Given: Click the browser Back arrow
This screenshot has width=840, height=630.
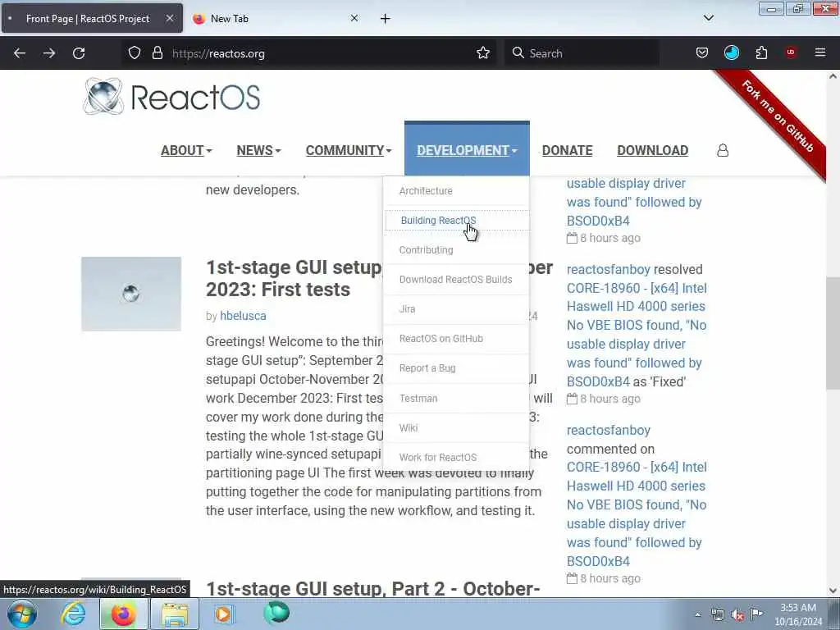Looking at the screenshot, I should tap(20, 53).
